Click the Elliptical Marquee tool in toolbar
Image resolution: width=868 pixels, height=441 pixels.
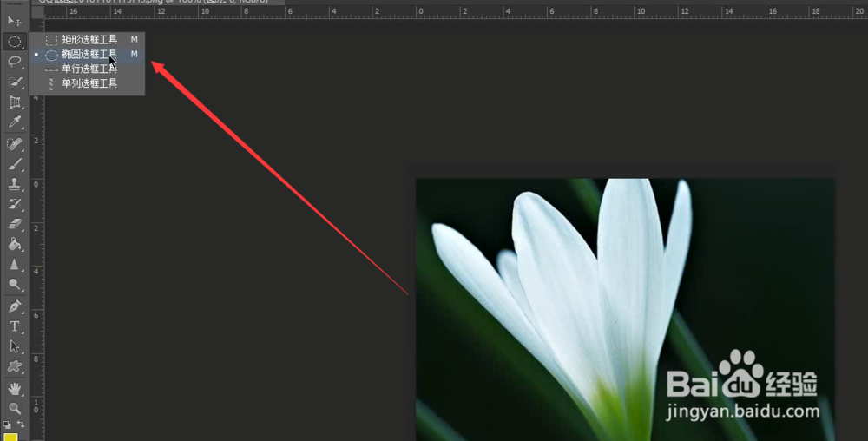click(x=15, y=42)
